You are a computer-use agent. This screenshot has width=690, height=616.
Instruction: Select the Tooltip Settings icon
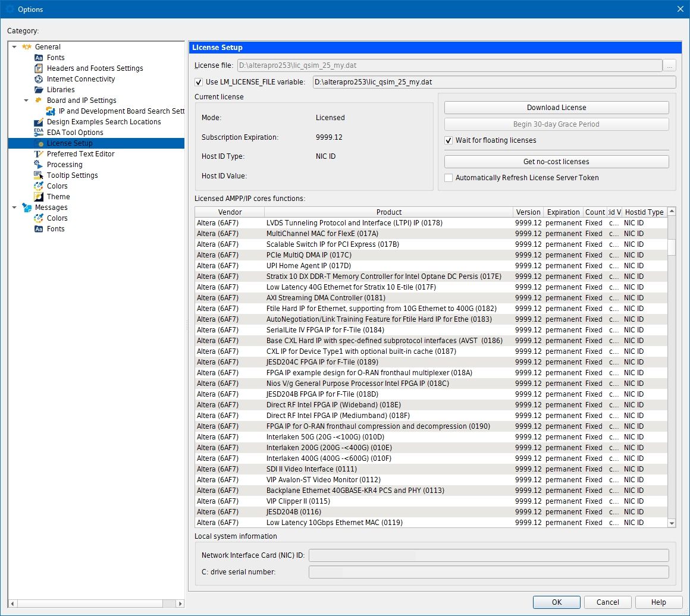[x=39, y=175]
